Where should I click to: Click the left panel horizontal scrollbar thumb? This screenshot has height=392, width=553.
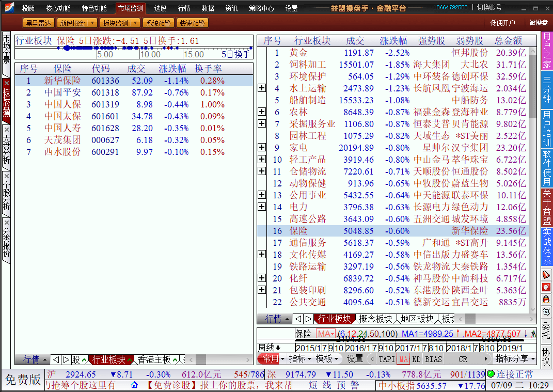(201, 359)
